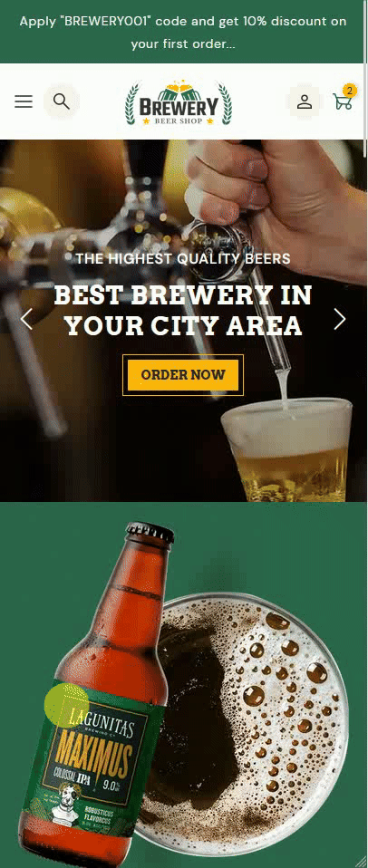Open the search magnifier icon

point(62,101)
